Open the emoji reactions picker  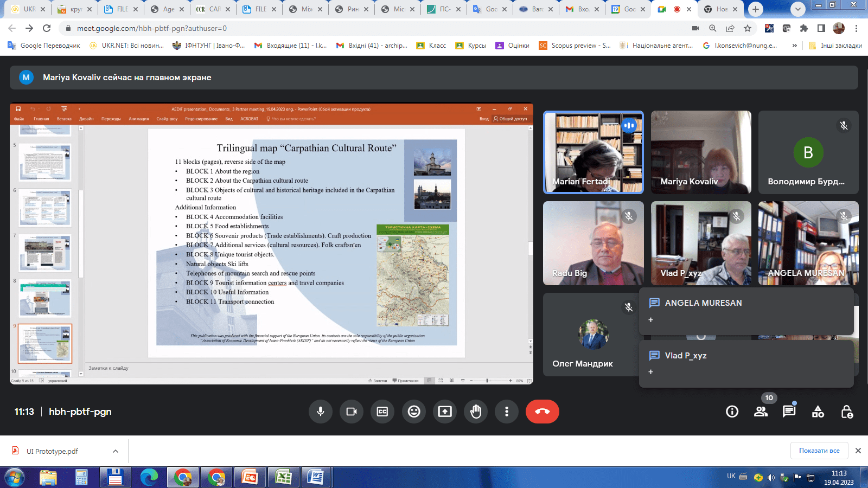click(x=414, y=412)
